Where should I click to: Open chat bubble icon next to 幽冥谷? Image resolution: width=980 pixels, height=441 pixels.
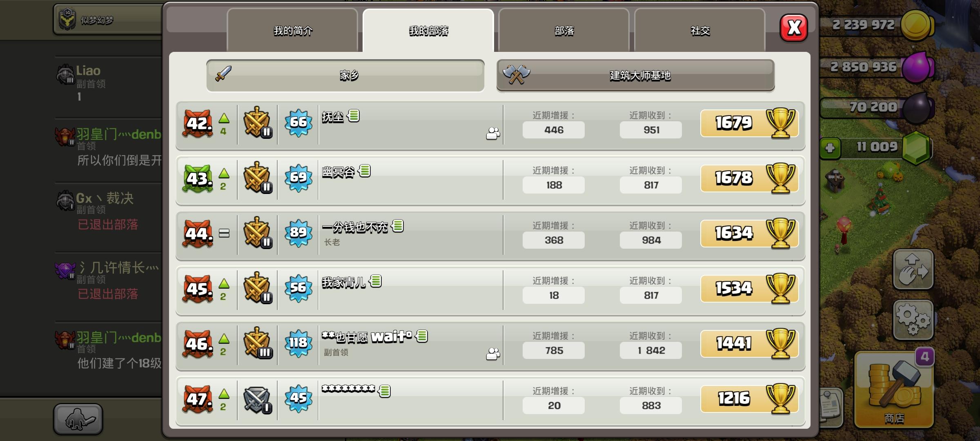[x=365, y=171]
